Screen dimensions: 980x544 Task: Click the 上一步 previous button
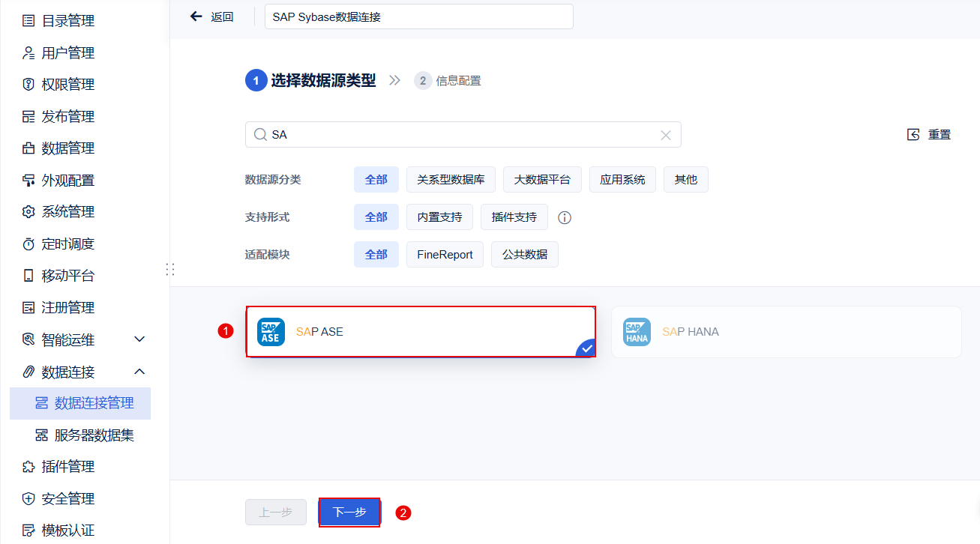click(x=276, y=513)
